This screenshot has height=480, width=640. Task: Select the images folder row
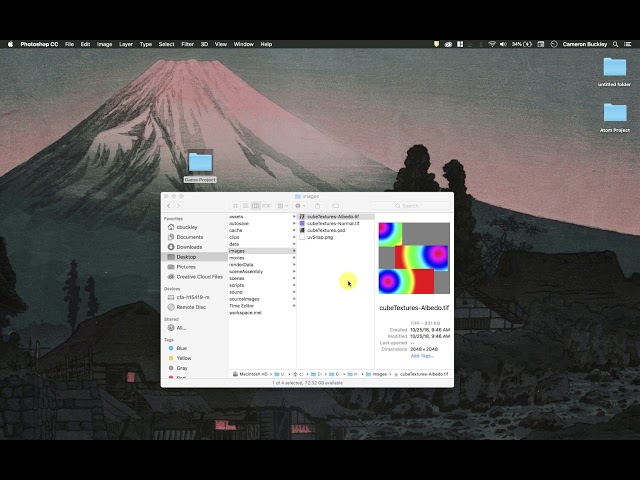tap(262, 251)
